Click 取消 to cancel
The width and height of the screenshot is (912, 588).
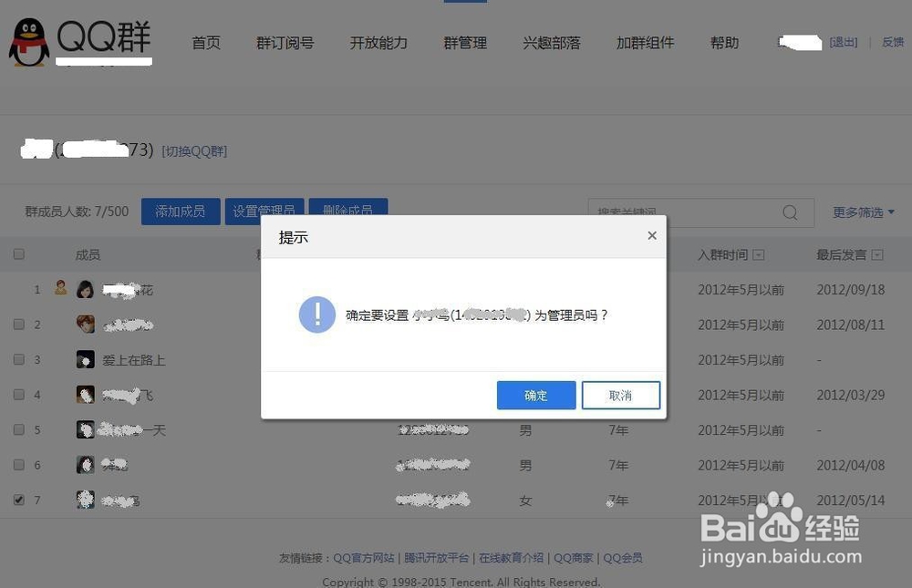click(x=620, y=396)
